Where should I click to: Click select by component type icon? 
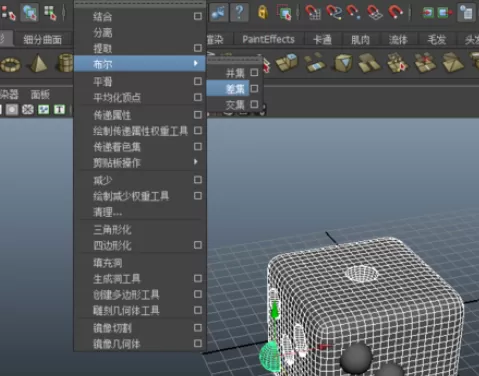click(50, 13)
